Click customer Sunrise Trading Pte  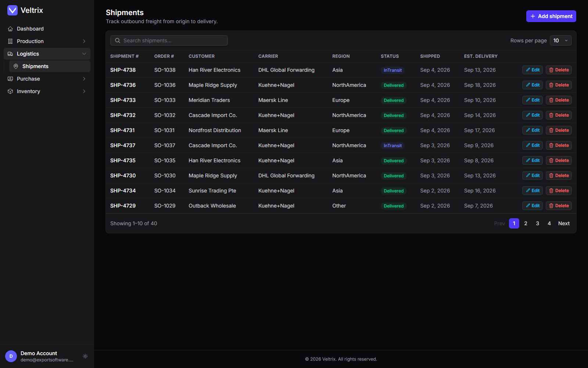[x=212, y=191]
